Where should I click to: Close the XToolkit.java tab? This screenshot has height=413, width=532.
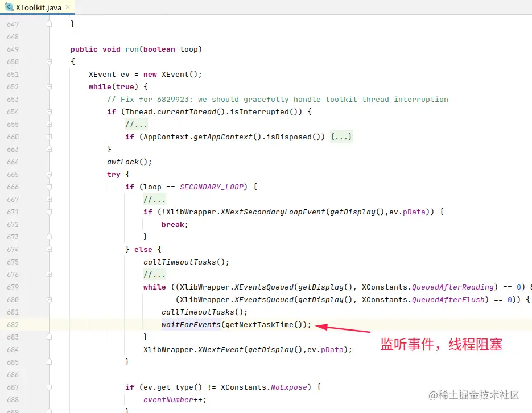click(68, 7)
